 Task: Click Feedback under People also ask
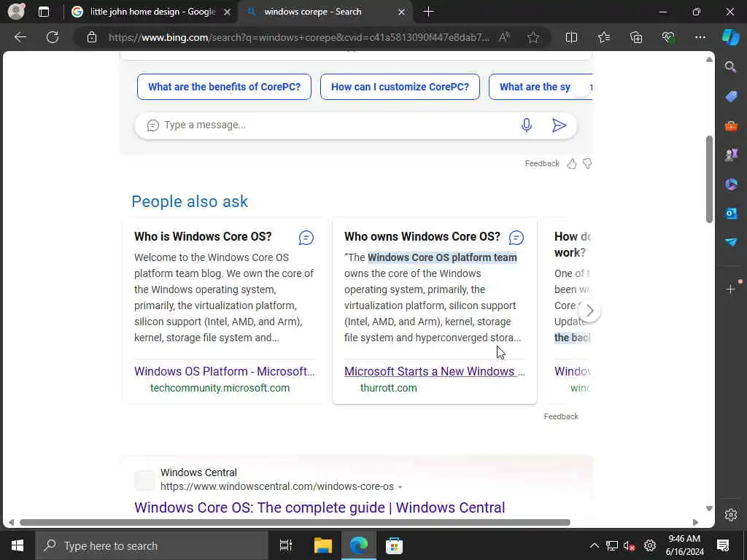point(561,416)
